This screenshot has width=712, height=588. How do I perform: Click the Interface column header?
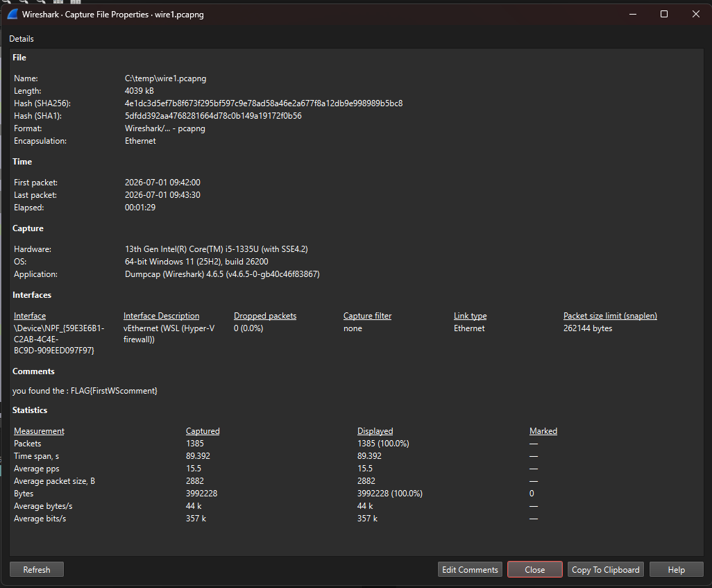[x=30, y=316]
